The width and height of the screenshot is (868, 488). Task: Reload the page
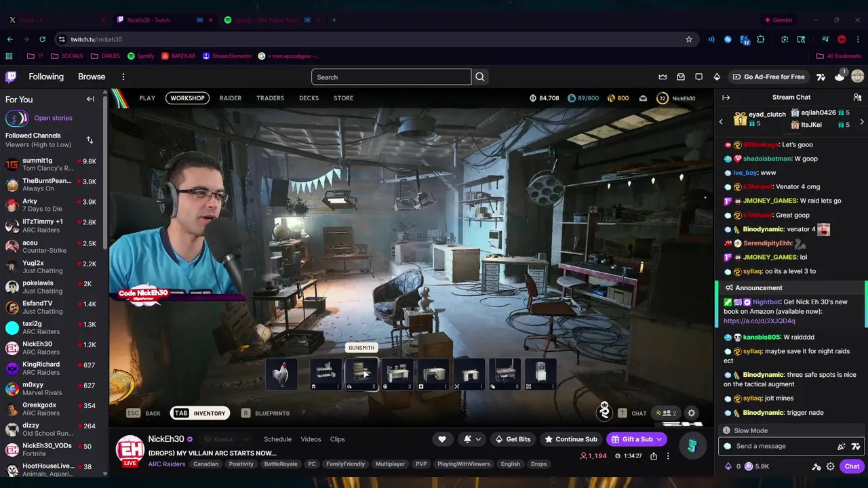tap(42, 39)
